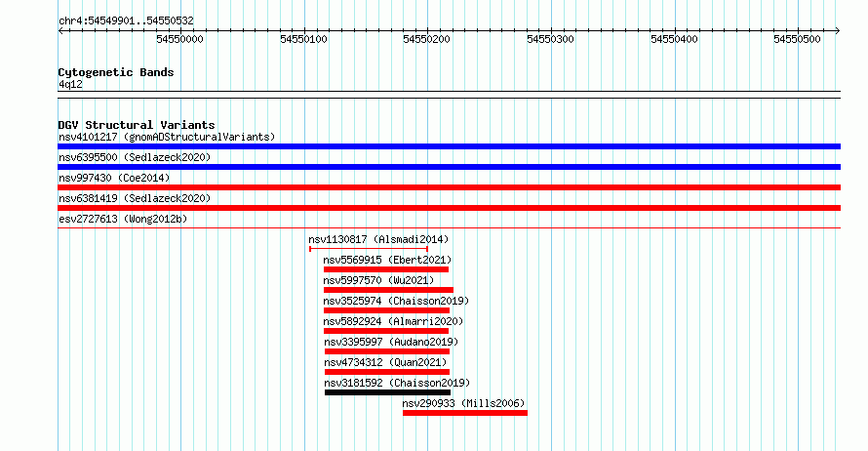
Task: Open nsv5892924 (Almarri2020) label
Action: point(394,321)
